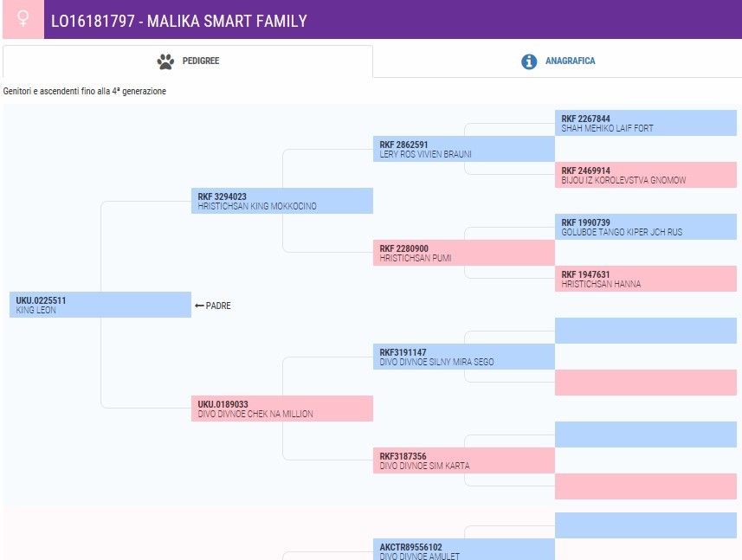Select HRISTICHSAN PUMI ancestor box
The width and height of the screenshot is (742, 560).
pos(464,253)
